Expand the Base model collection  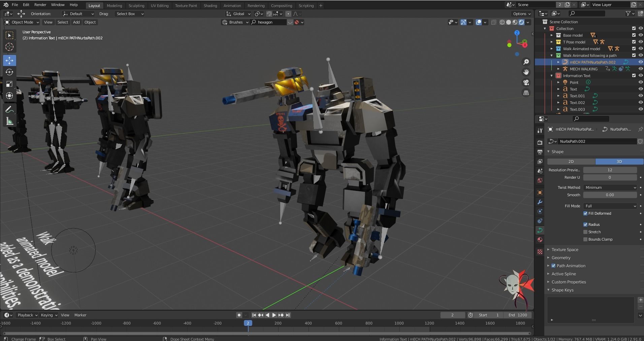552,35
